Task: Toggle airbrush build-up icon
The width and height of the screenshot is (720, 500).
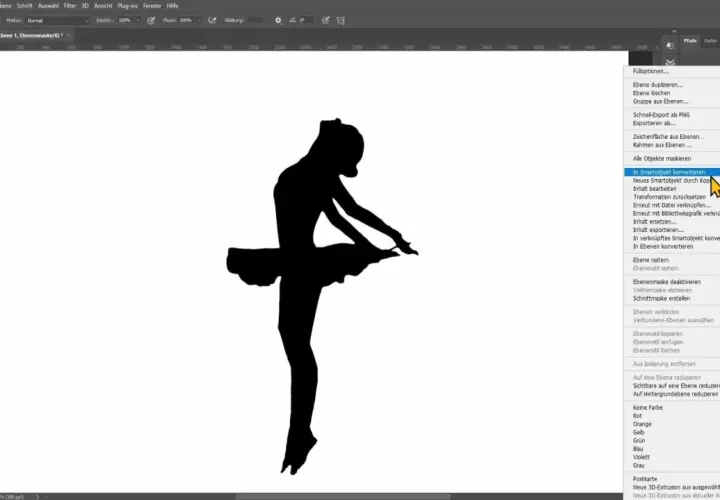Action: (x=212, y=21)
